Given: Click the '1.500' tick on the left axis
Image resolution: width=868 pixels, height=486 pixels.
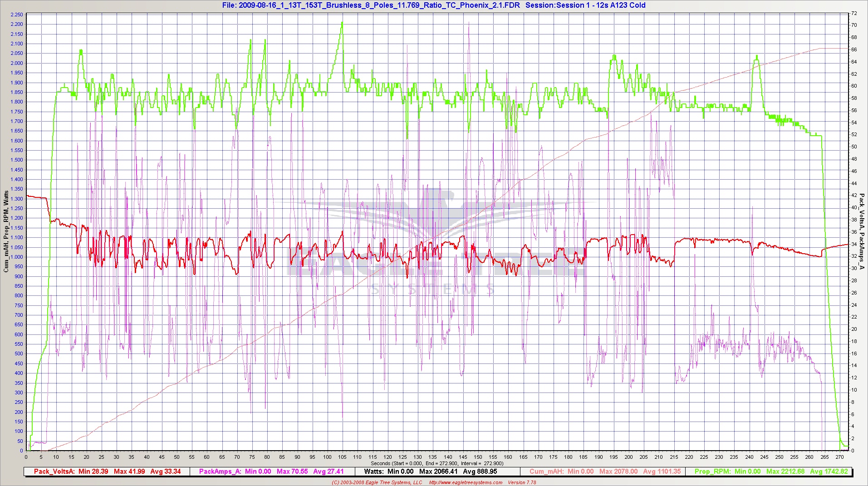Looking at the screenshot, I should tap(17, 160).
